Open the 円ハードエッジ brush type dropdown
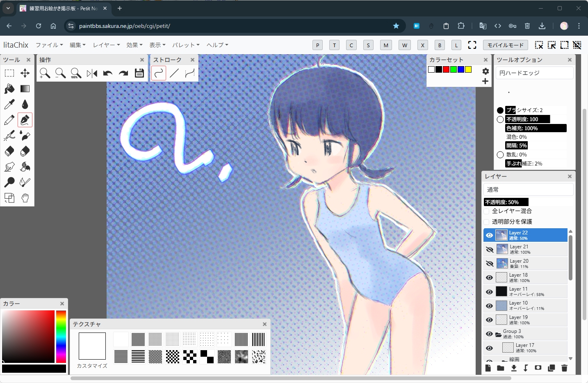The image size is (588, 383). pyautogui.click(x=534, y=73)
